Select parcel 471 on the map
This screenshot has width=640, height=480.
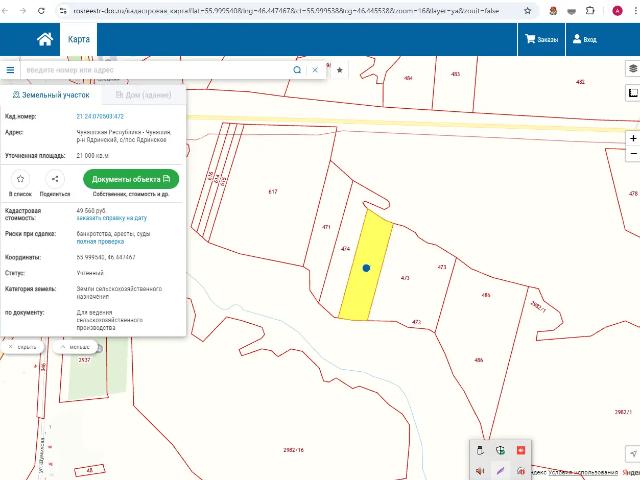point(326,227)
